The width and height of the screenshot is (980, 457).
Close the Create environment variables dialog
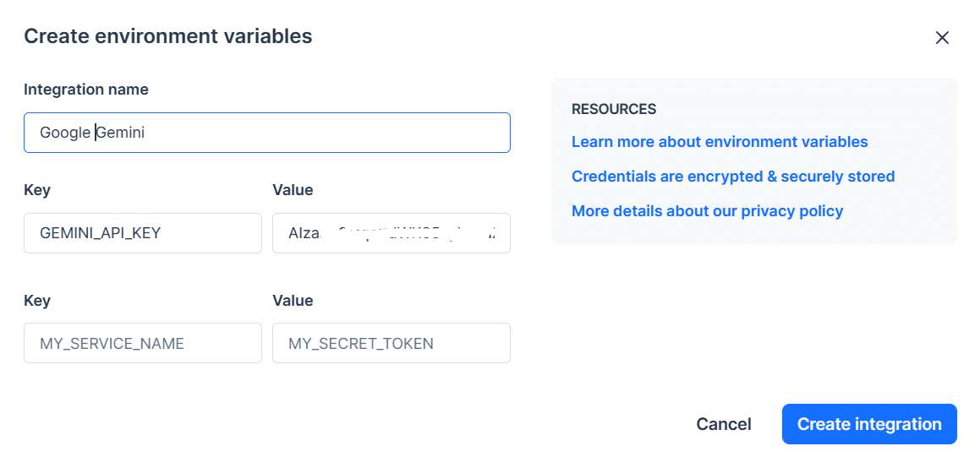pos(942,37)
